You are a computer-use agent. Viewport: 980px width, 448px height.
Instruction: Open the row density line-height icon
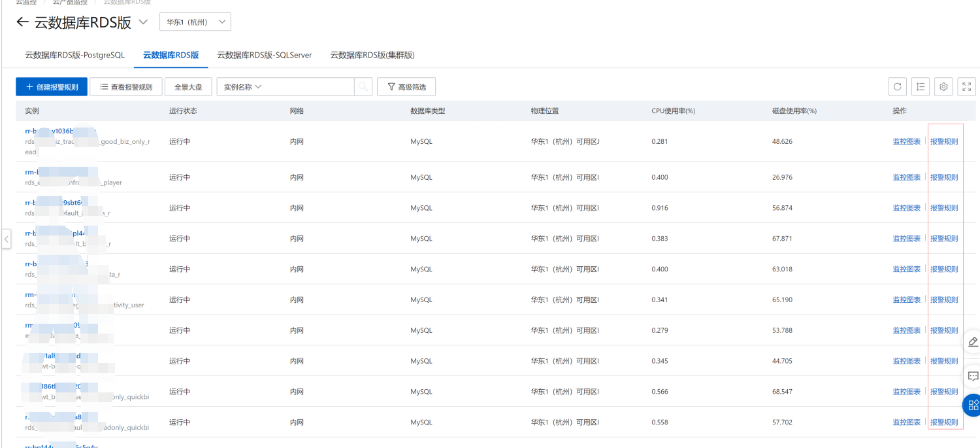[920, 87]
